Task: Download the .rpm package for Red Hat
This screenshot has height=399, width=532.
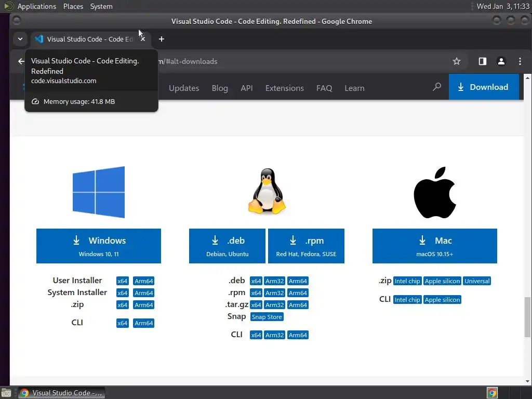Action: point(306,246)
